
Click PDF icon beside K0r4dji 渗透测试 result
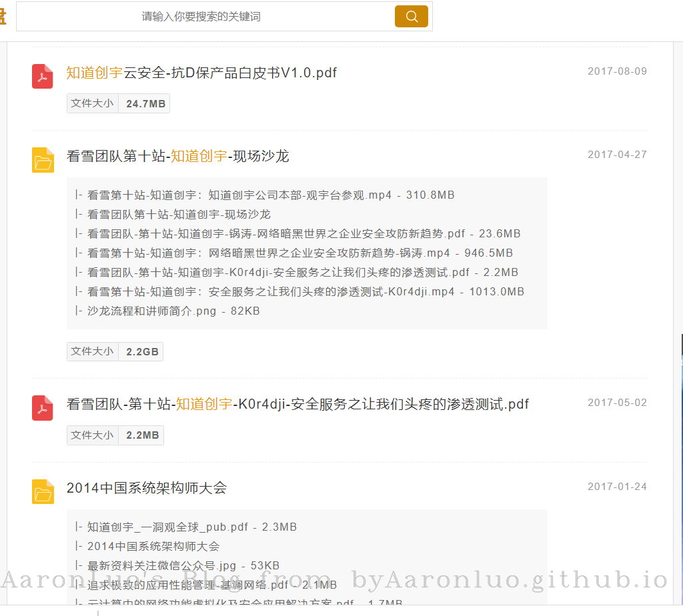pos(43,408)
